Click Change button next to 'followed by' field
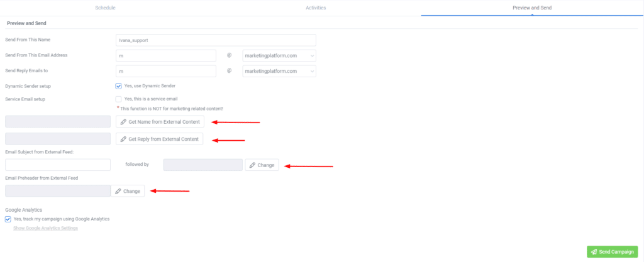The width and height of the screenshot is (644, 262). pyautogui.click(x=262, y=165)
